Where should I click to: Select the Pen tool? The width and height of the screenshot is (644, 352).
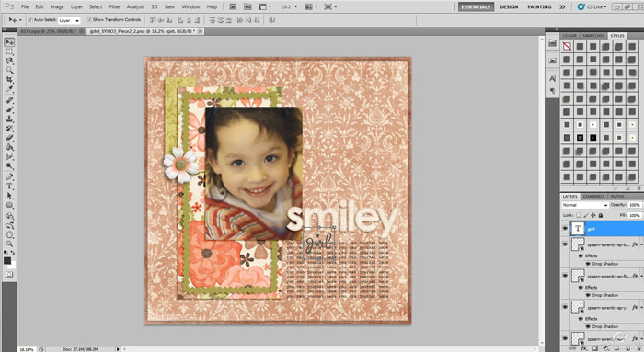[9, 176]
